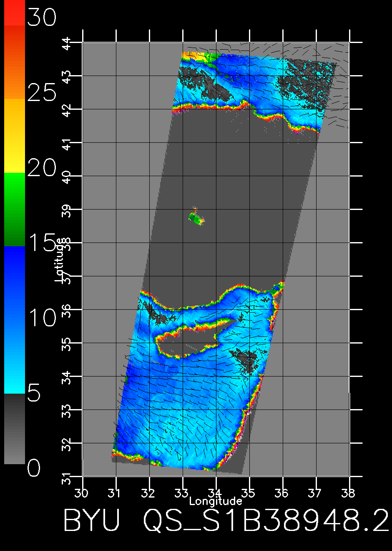Click latitude tick label "39"

click(67, 210)
